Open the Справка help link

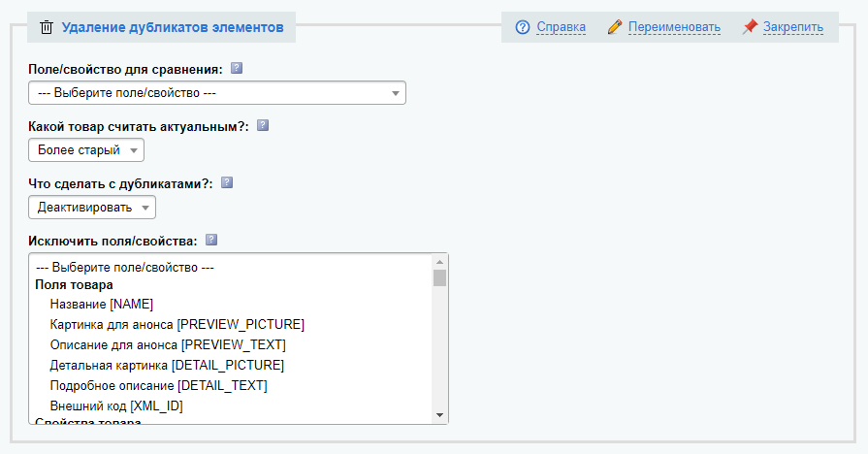[561, 27]
